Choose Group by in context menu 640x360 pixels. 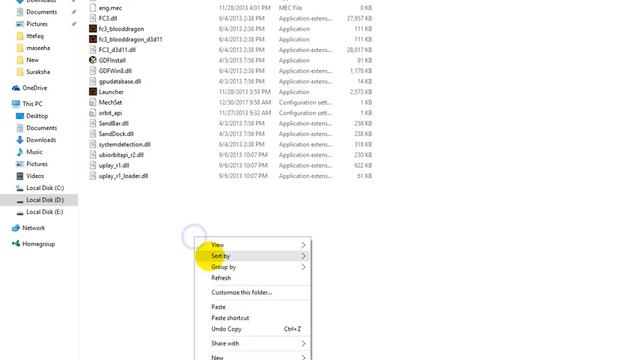253,267
